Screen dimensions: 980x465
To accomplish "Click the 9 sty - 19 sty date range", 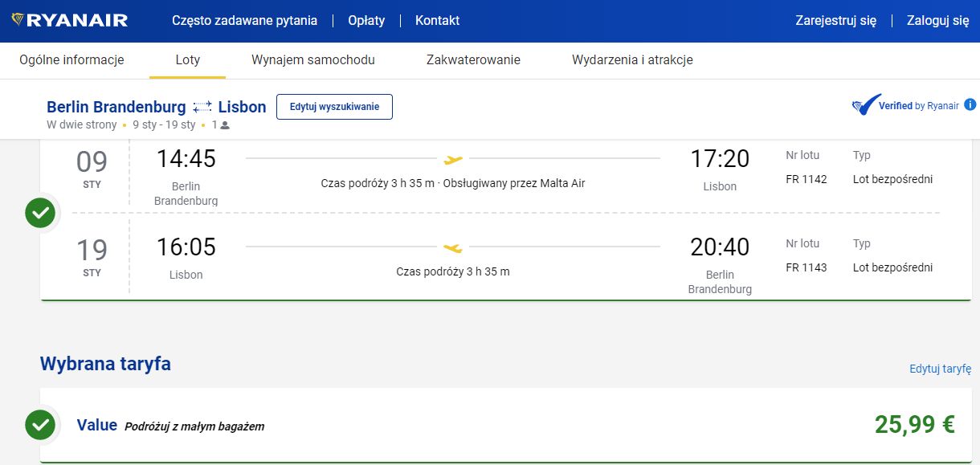I will 164,125.
